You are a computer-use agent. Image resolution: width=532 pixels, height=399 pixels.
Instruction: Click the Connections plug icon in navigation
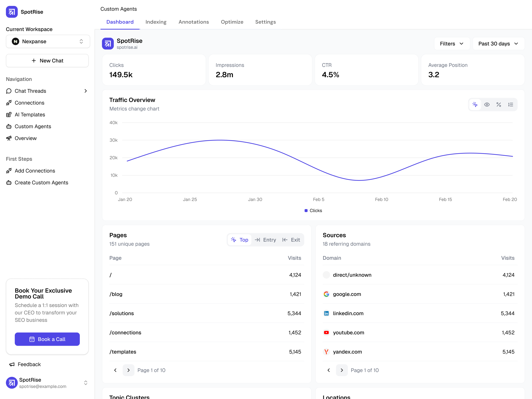tap(9, 103)
